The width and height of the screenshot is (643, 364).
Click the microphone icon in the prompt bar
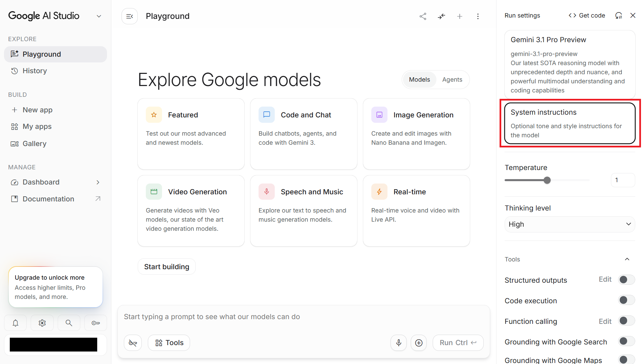point(399,343)
